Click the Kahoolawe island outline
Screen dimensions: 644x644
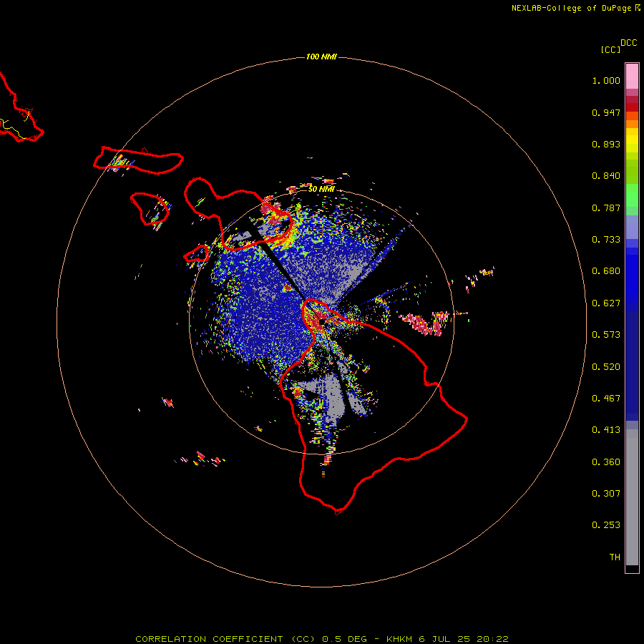coord(197,253)
